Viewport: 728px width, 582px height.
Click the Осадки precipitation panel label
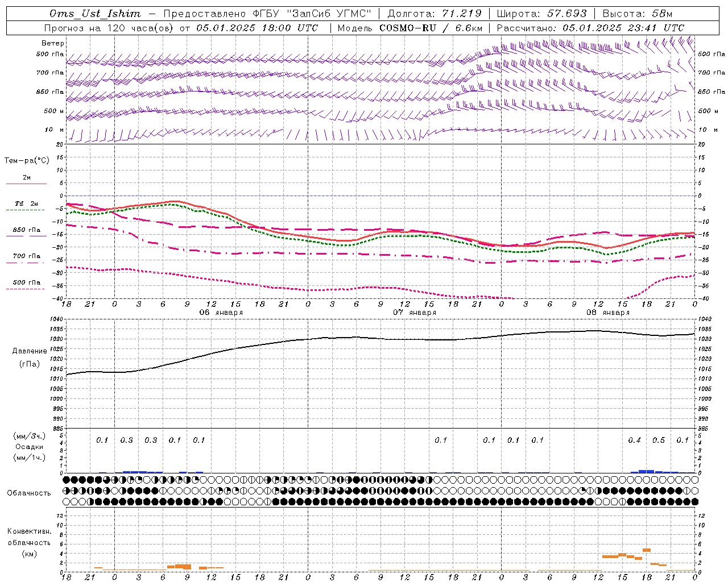(30, 447)
